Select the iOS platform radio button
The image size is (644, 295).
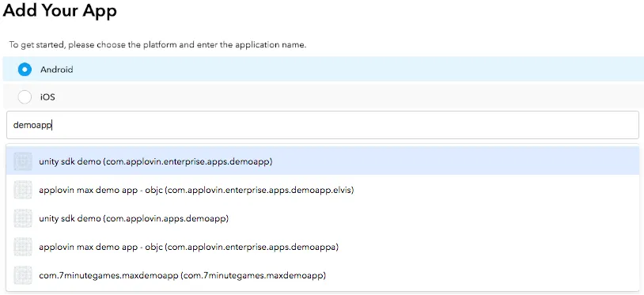coord(25,97)
